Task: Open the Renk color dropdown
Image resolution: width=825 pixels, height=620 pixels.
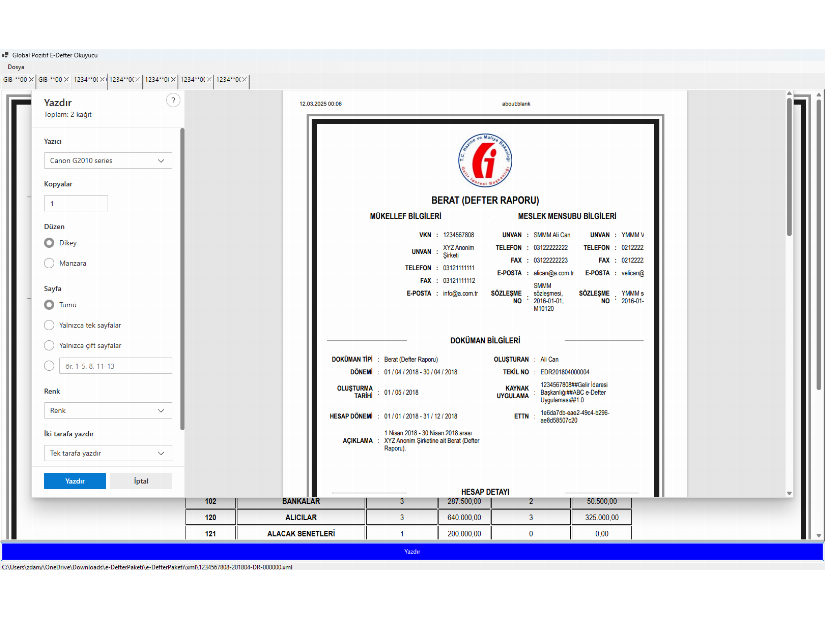Action: click(107, 410)
